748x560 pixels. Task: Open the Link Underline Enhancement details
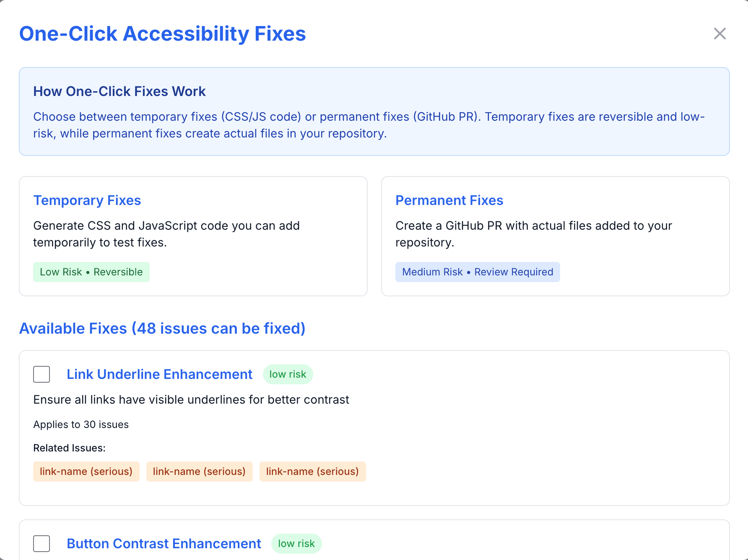(x=159, y=374)
